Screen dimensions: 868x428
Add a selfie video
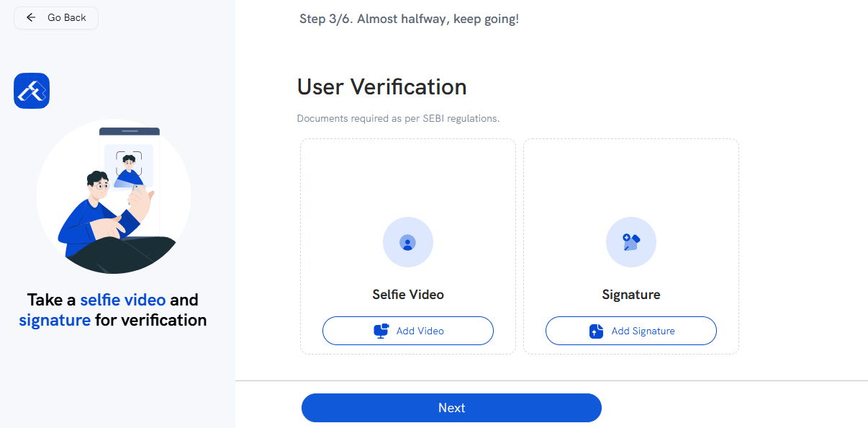coord(408,331)
